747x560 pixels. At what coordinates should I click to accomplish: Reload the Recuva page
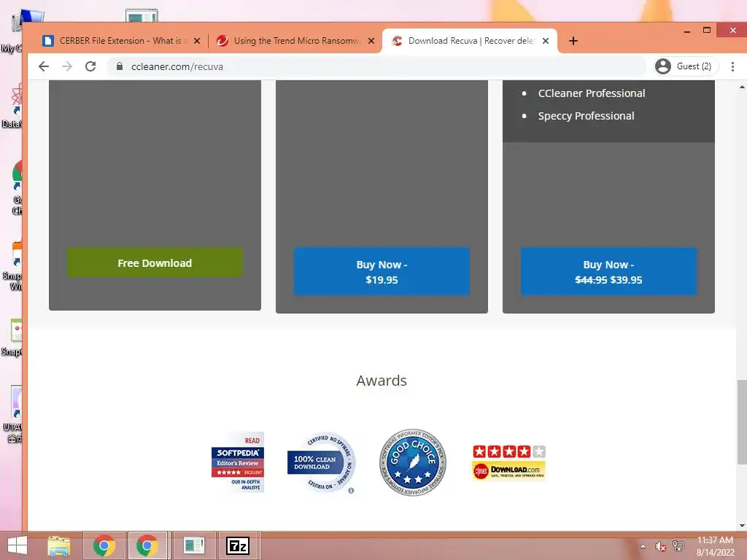tap(90, 66)
